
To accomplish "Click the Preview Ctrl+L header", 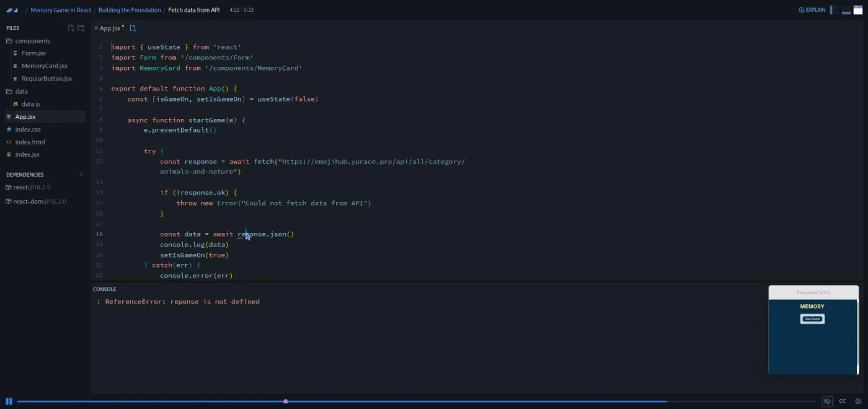I will coord(813,292).
